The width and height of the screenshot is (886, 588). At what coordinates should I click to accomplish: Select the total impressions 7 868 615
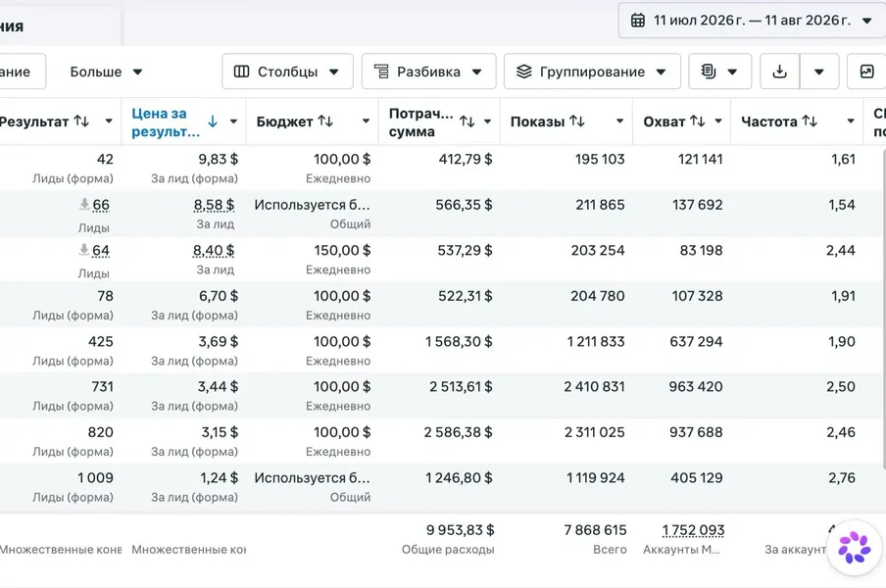[595, 530]
